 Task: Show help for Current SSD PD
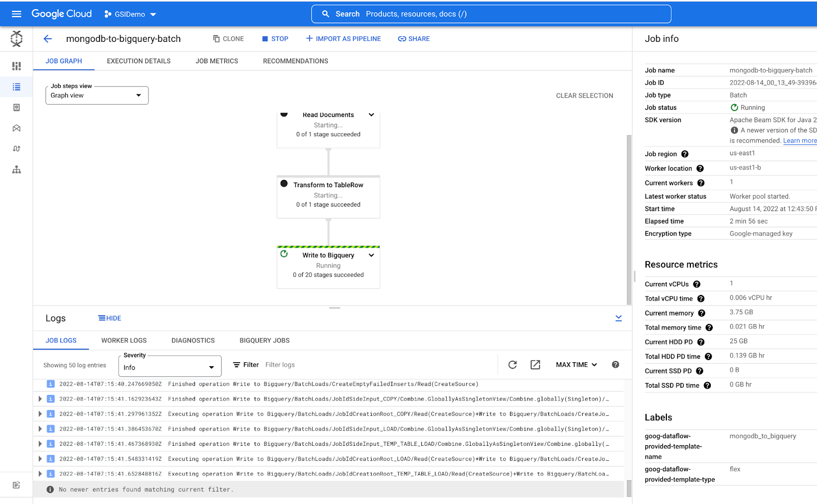pyautogui.click(x=700, y=371)
